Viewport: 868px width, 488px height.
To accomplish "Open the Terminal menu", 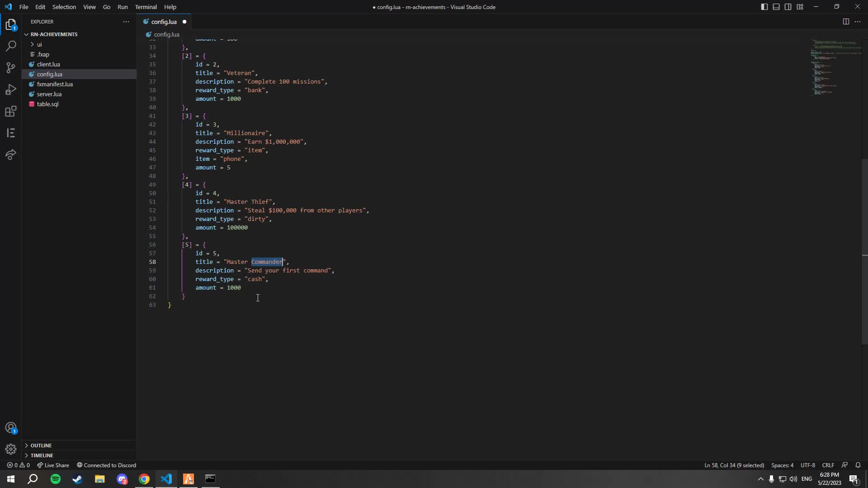I will point(146,7).
